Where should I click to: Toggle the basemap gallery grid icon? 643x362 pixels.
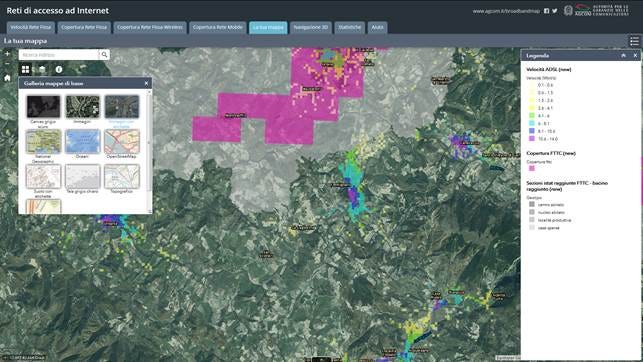25,69
